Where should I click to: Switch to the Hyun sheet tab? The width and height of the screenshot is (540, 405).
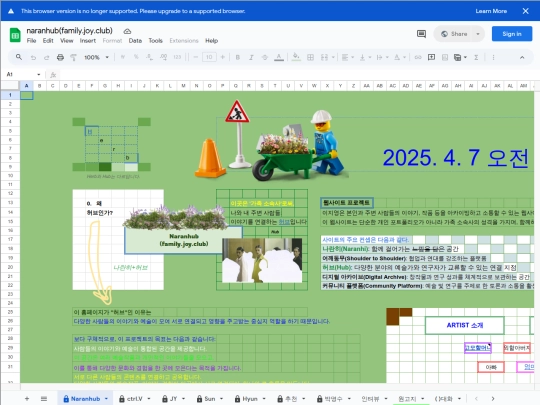pyautogui.click(x=250, y=399)
